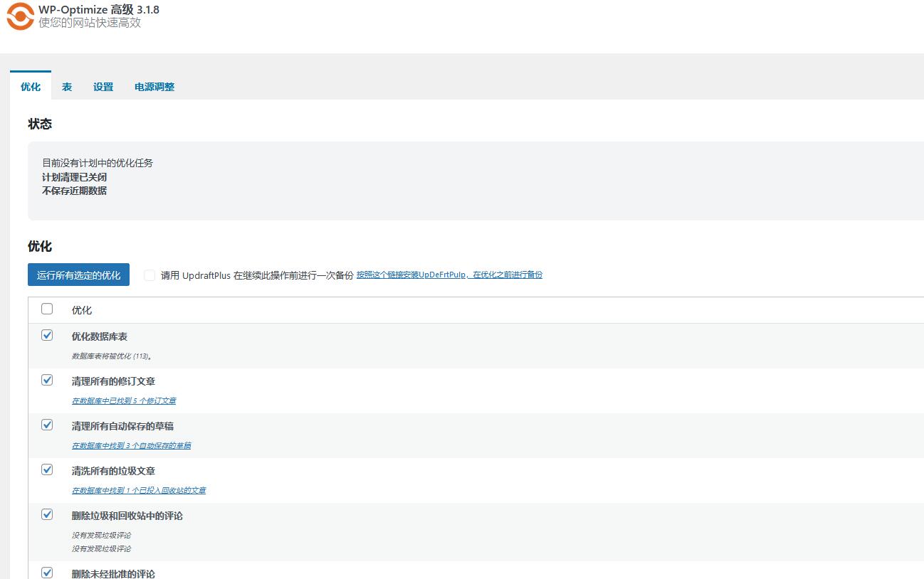924x579 pixels.
Task: Uncheck 删除垃圾和回收站中的评论 checkbox
Action: coord(47,514)
